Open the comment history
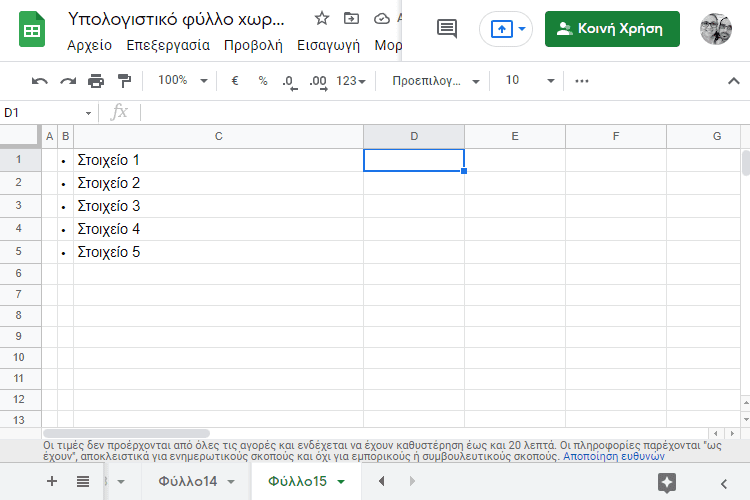 447,29
